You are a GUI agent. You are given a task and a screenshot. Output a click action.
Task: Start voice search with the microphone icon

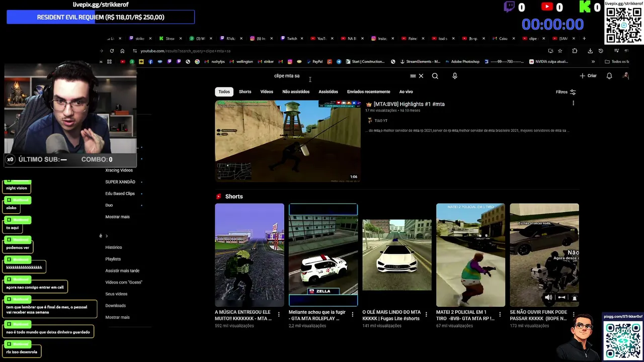click(455, 76)
